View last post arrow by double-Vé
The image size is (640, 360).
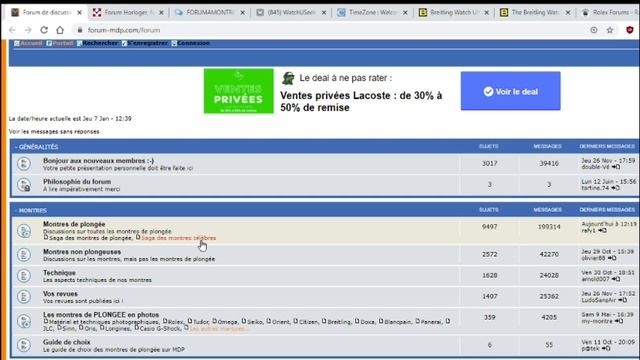pos(616,167)
